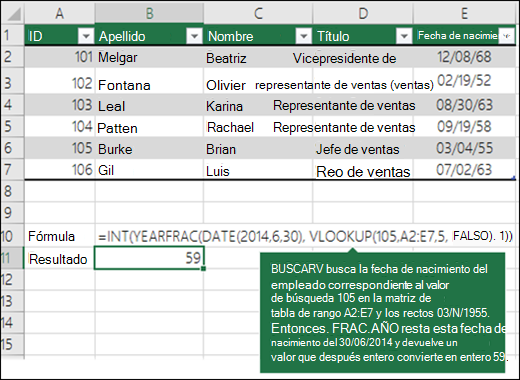Viewport: 520px width, 380px height.
Task: Select row 2 header
Action: [12, 57]
